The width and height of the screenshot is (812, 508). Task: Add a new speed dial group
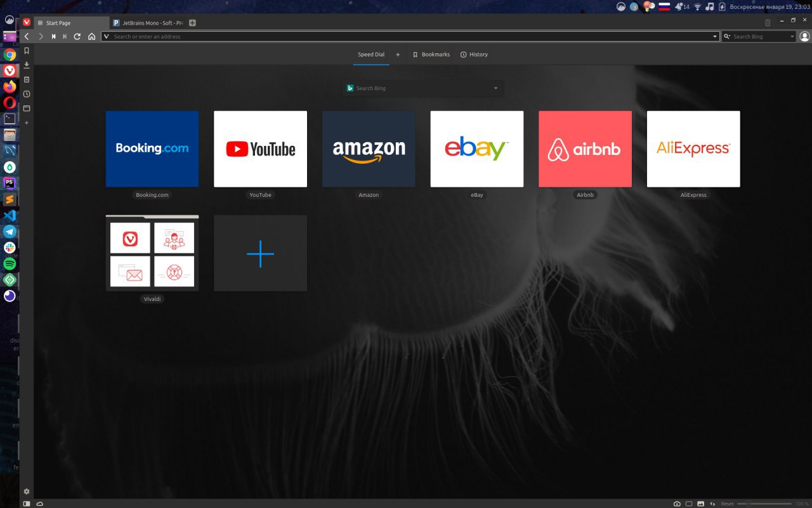click(x=398, y=55)
